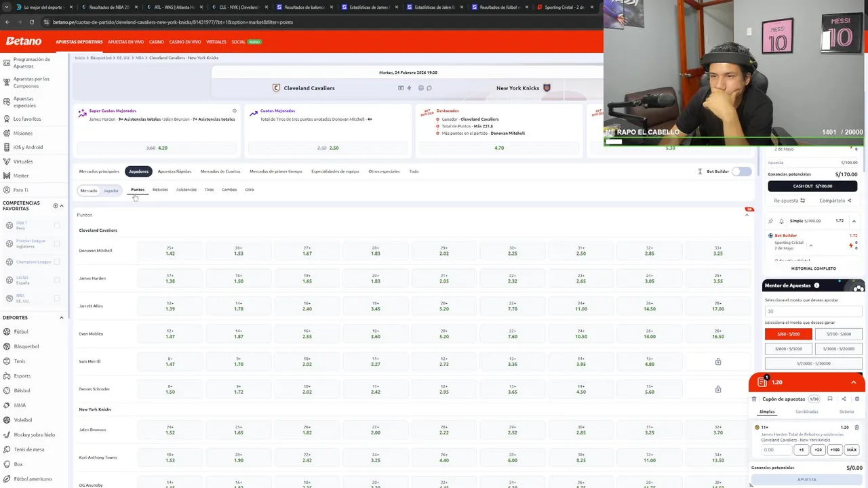Click the Básquetbol sport icon
The width and height of the screenshot is (868, 488).
(x=7, y=346)
